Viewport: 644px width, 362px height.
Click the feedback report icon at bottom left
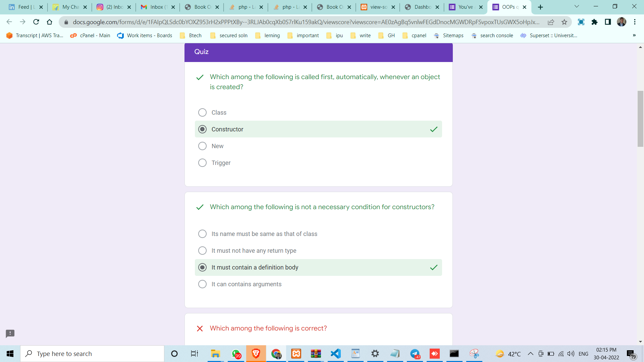pos(10,334)
